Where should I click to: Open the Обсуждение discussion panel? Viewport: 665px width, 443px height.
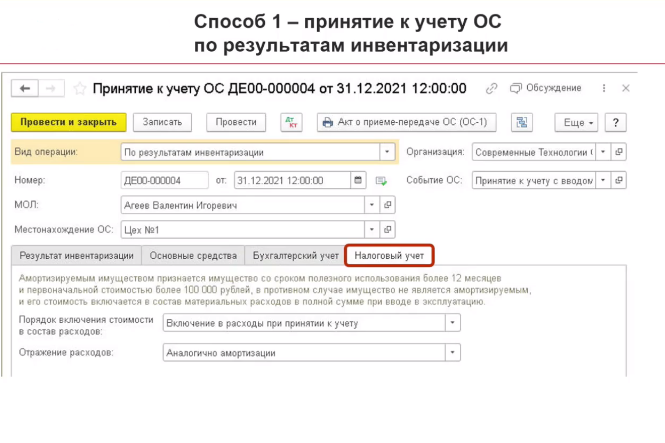click(x=546, y=88)
